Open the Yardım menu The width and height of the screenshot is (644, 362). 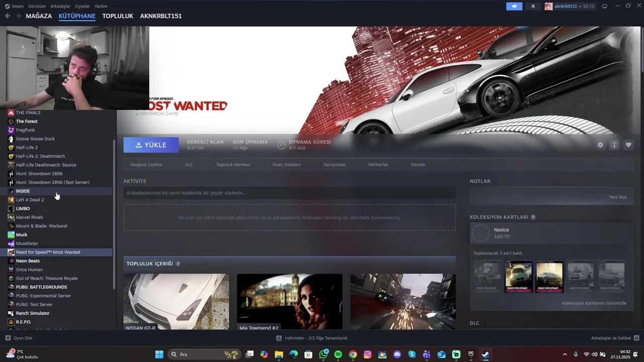coord(101,6)
